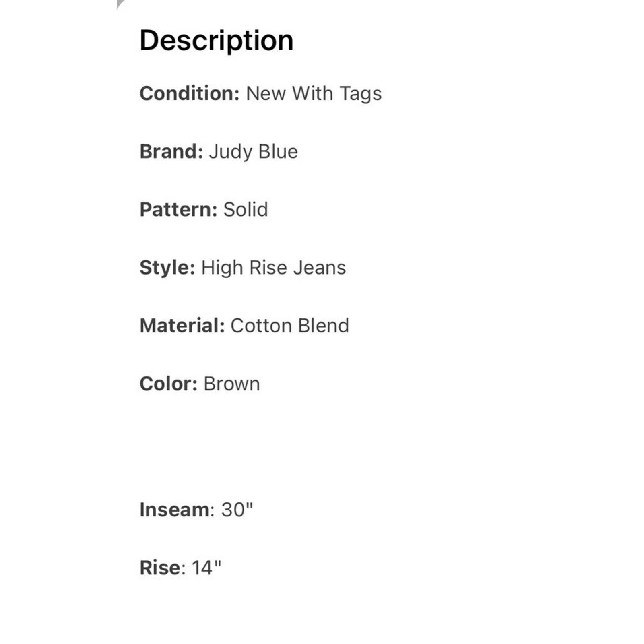Select the bold Condition label

click(190, 93)
